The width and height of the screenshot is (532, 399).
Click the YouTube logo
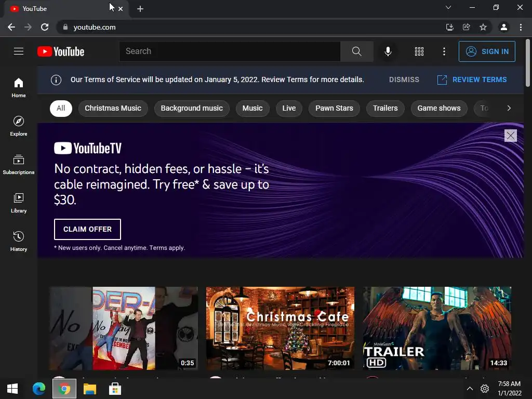pos(61,51)
